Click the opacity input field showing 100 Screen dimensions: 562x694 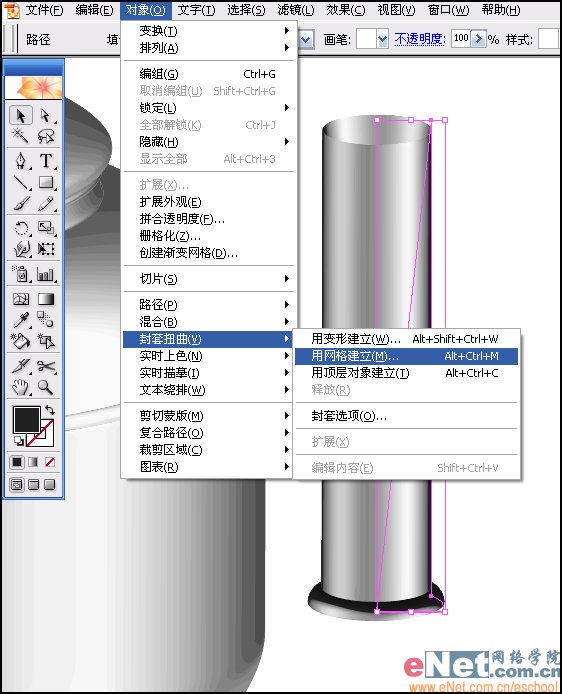click(x=461, y=39)
